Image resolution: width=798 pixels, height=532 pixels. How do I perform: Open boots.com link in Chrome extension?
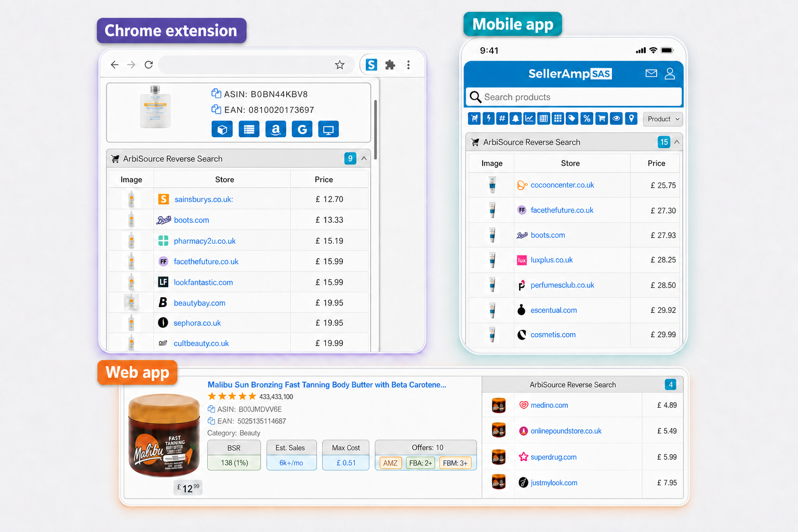(x=192, y=220)
